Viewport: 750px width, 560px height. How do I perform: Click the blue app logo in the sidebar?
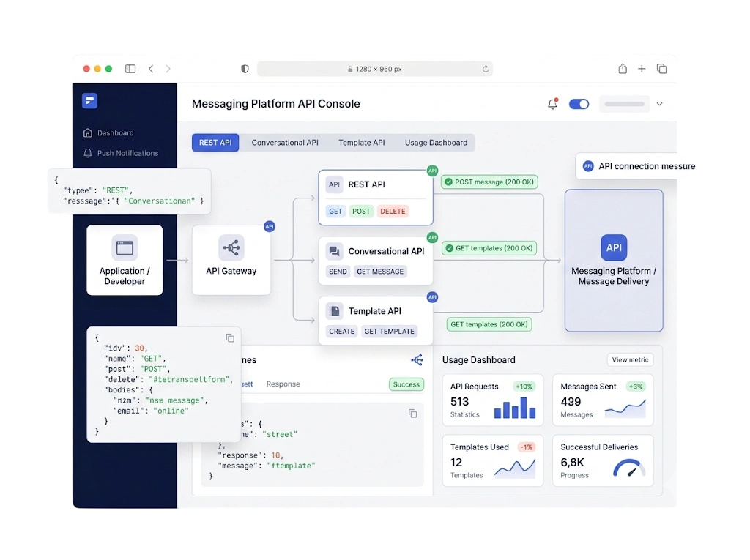[89, 101]
